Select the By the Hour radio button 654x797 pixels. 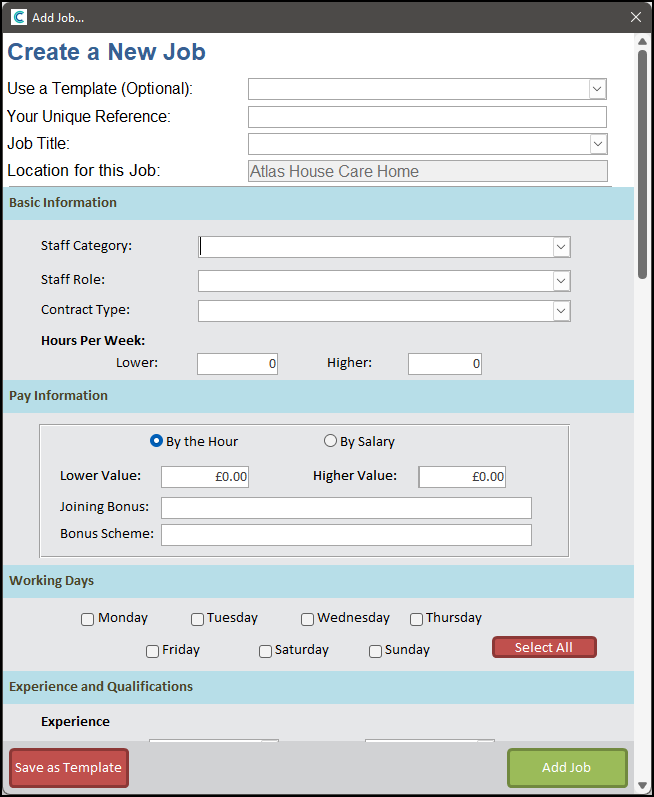156,441
